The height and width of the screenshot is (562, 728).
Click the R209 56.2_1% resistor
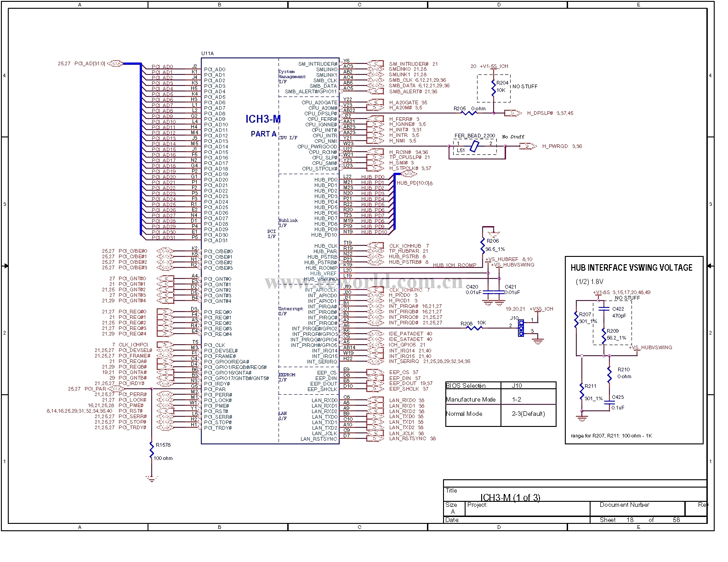click(603, 336)
